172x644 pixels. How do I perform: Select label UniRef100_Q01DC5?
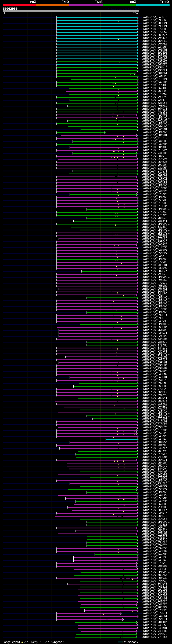(154, 76)
